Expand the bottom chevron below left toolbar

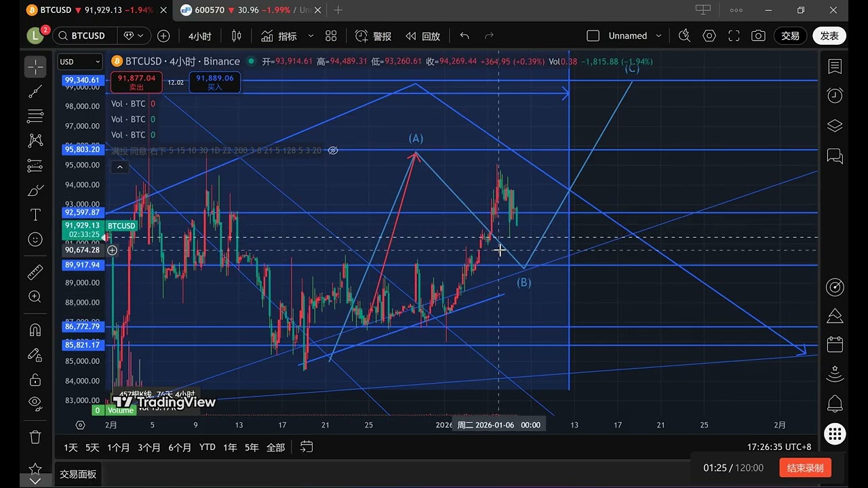(x=35, y=481)
